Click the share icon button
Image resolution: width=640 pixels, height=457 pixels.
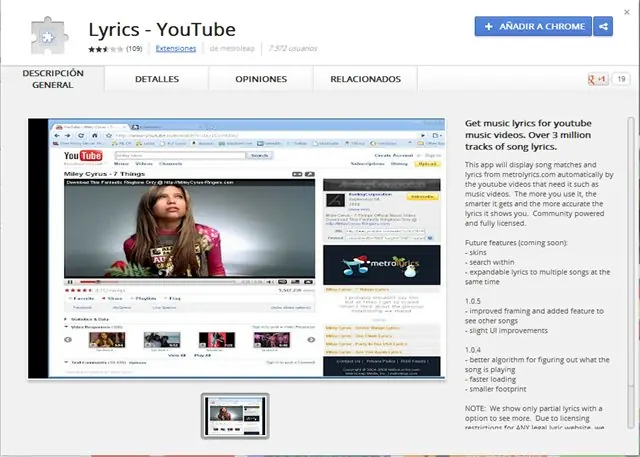pos(603,27)
